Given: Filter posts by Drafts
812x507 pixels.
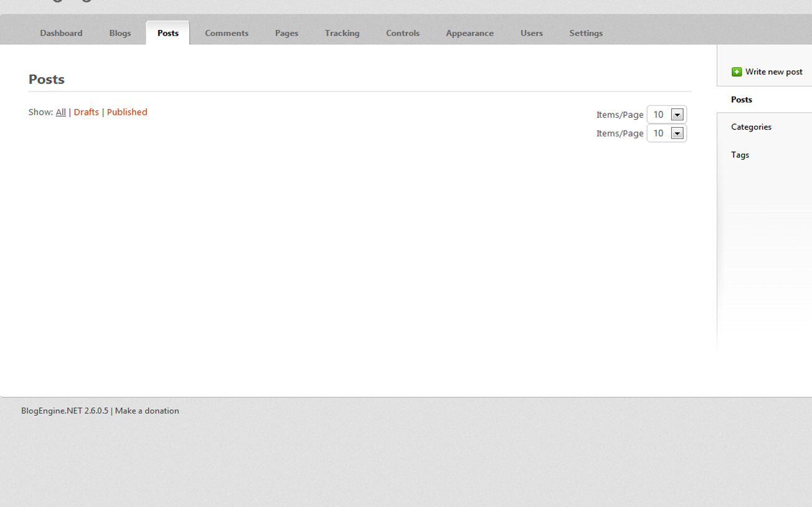Looking at the screenshot, I should (86, 112).
